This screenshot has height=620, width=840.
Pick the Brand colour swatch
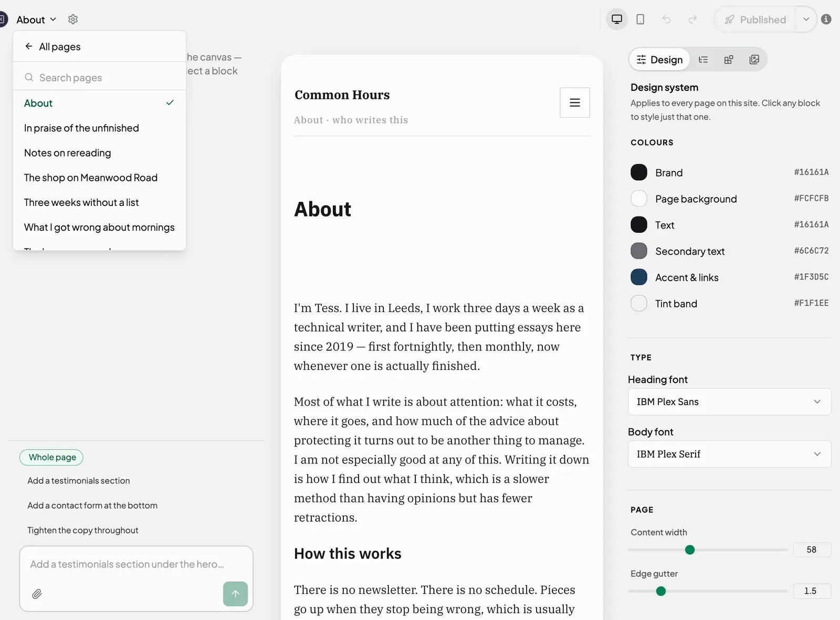coord(639,172)
